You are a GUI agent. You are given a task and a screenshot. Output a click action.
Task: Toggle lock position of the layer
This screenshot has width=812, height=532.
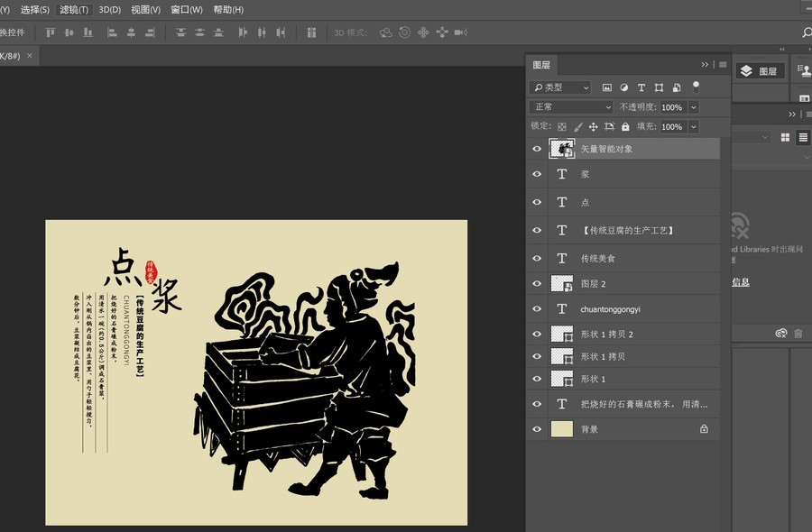[594, 127]
